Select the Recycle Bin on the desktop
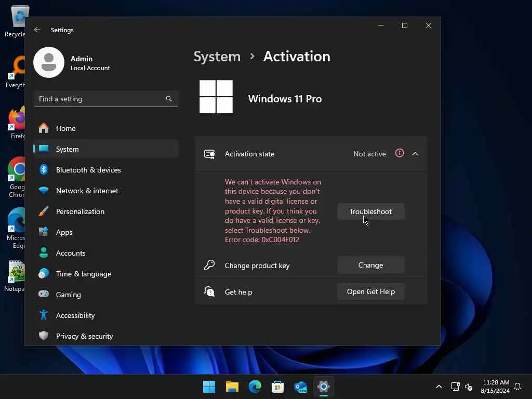The width and height of the screenshot is (532, 399). click(16, 21)
